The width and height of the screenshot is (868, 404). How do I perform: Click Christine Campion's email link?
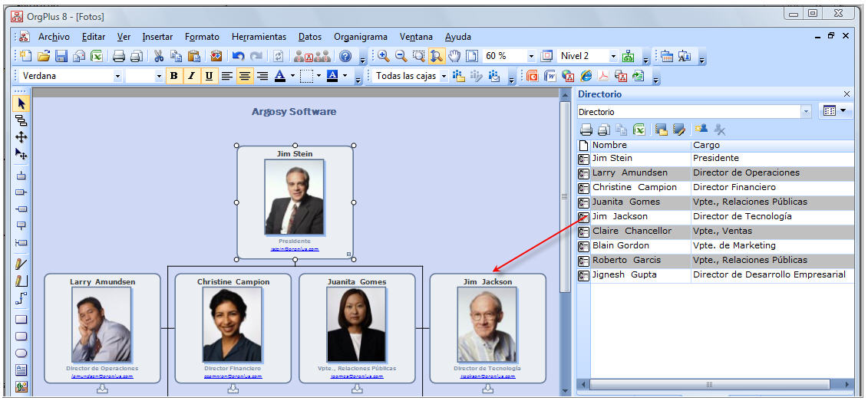pyautogui.click(x=233, y=376)
